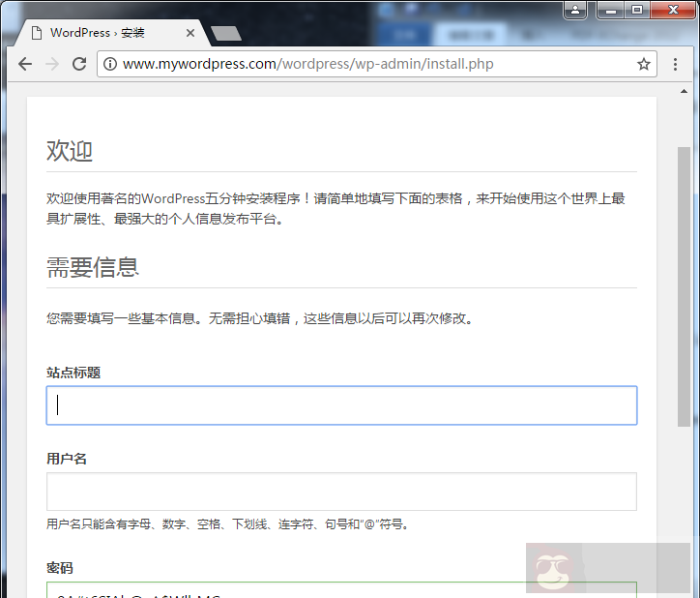Viewport: 700px width, 598px height.
Task: Click the scrollbar up arrow
Action: pyautogui.click(x=684, y=91)
